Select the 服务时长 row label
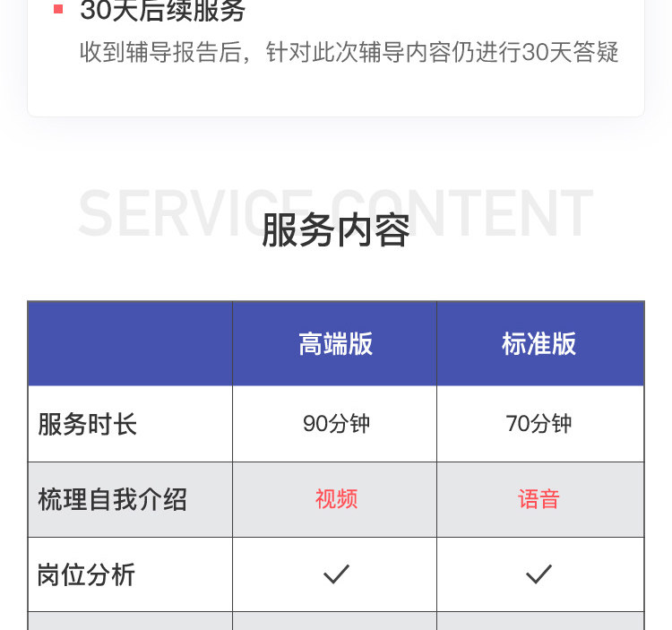This screenshot has width=672, height=630. (88, 424)
